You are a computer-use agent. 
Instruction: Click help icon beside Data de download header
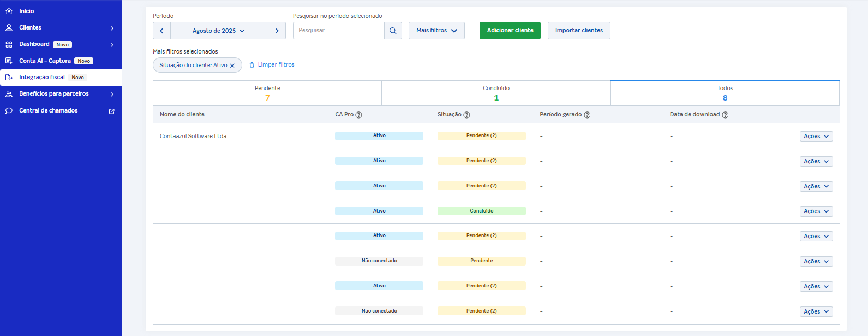725,115
